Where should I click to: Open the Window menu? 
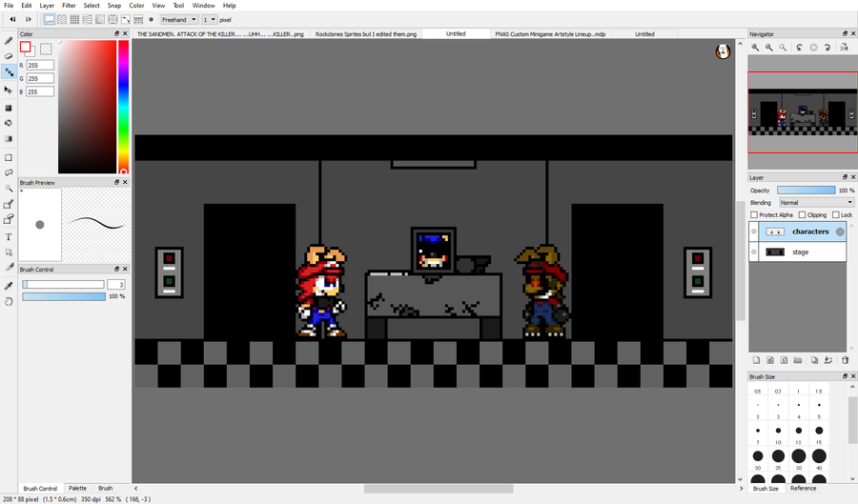coord(204,6)
